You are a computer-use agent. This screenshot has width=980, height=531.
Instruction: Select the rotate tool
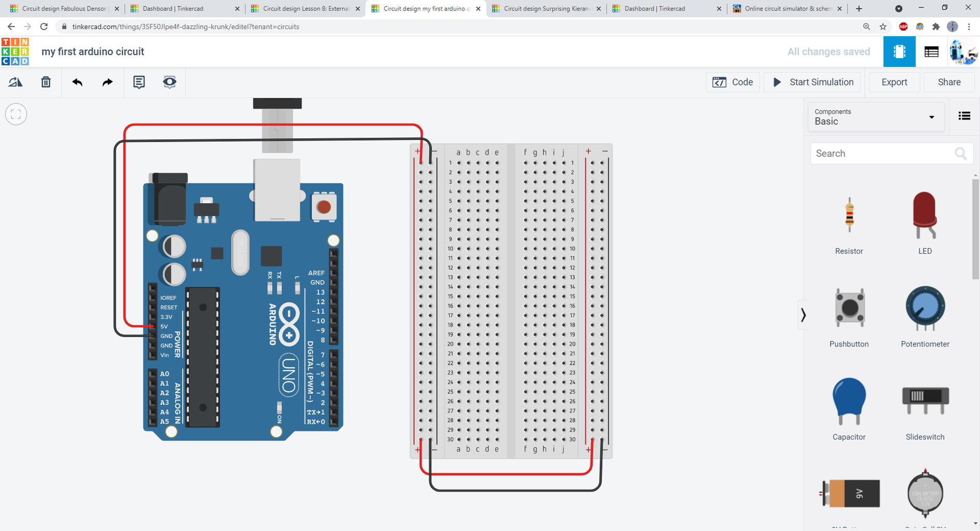click(15, 82)
